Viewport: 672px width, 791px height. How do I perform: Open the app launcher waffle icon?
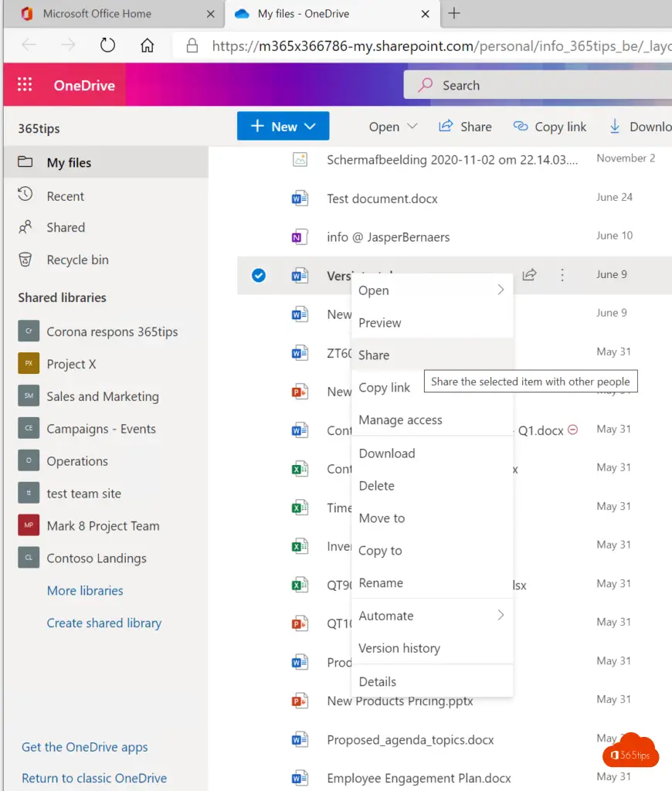(25, 84)
